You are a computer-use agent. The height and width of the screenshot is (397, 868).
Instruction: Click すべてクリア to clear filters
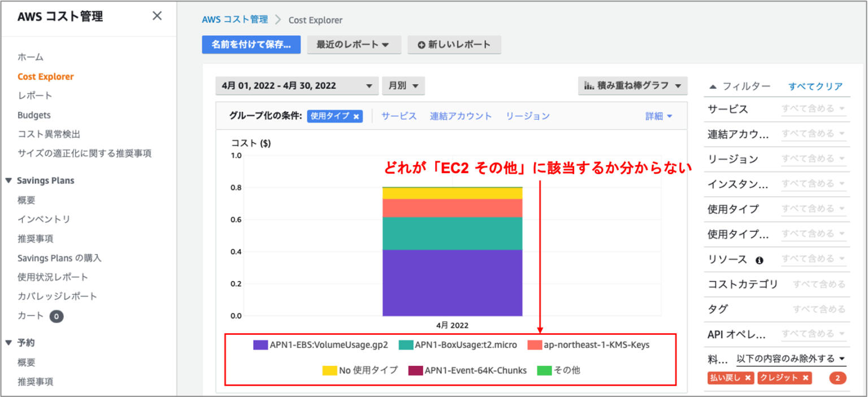point(815,87)
